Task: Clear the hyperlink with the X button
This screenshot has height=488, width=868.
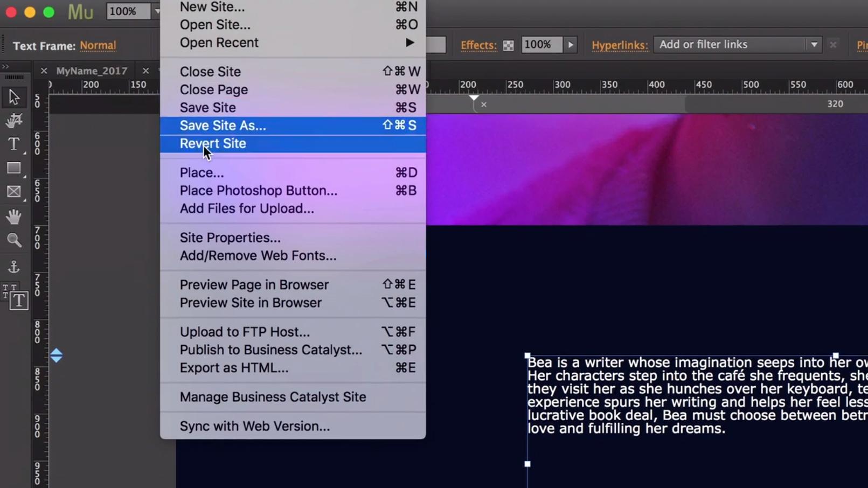Action: (833, 44)
